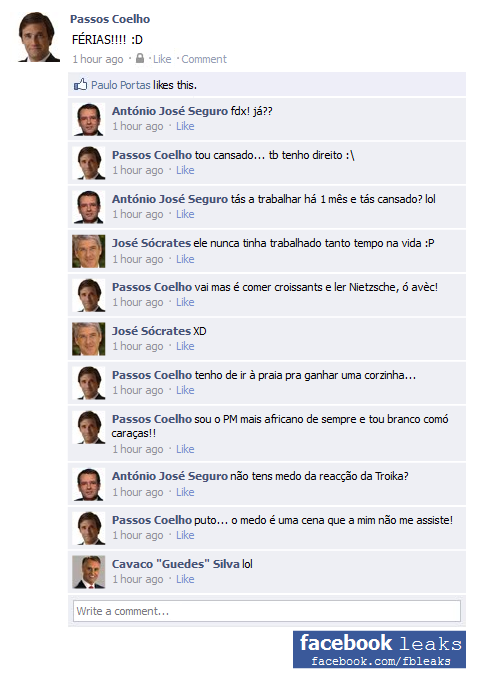Screen dimensions: 480x680
Task: Open António José Seguro name on Troika comment
Action: [170, 476]
